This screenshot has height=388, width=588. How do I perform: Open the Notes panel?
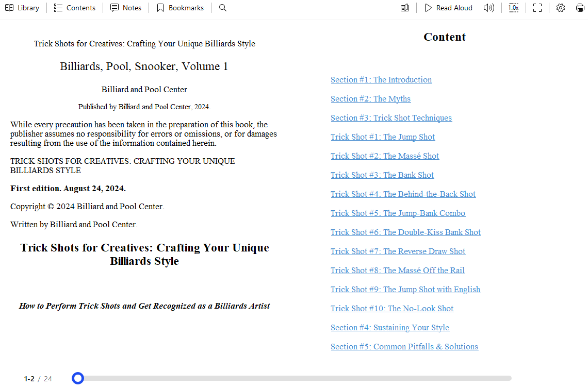[x=126, y=8]
